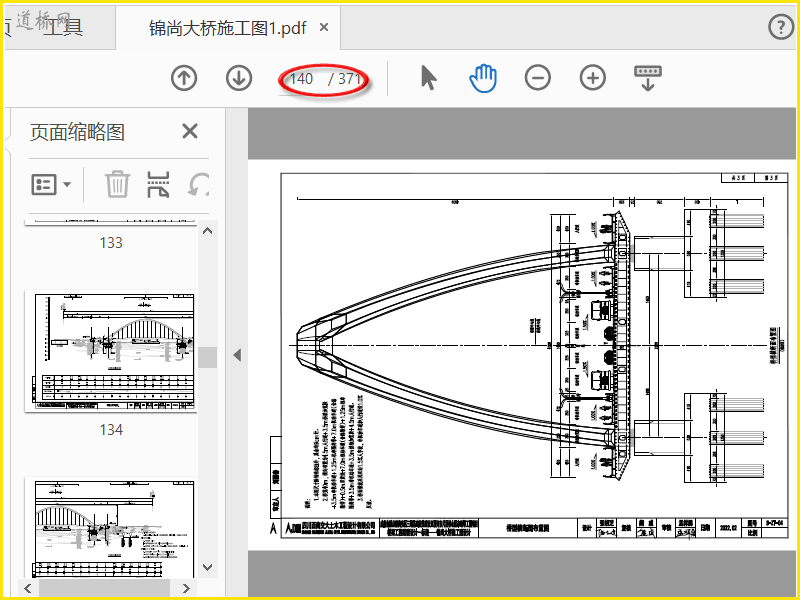
Task: Select the 锦尚大桥施工图1.pdf tab
Action: 228,28
